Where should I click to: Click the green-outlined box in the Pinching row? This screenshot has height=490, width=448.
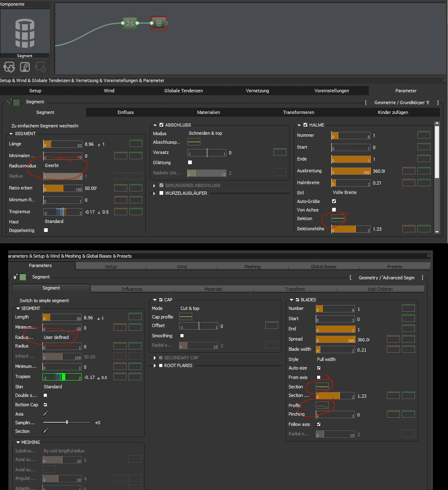tap(408, 414)
